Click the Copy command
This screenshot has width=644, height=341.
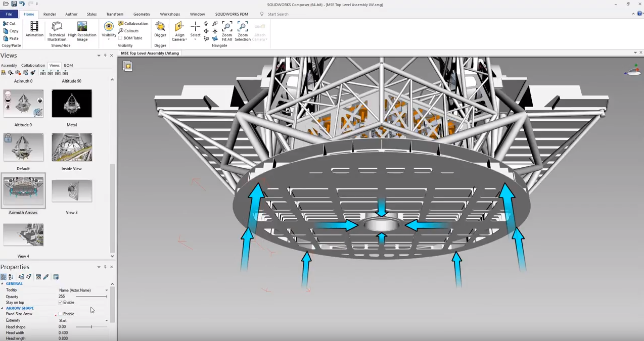point(10,31)
